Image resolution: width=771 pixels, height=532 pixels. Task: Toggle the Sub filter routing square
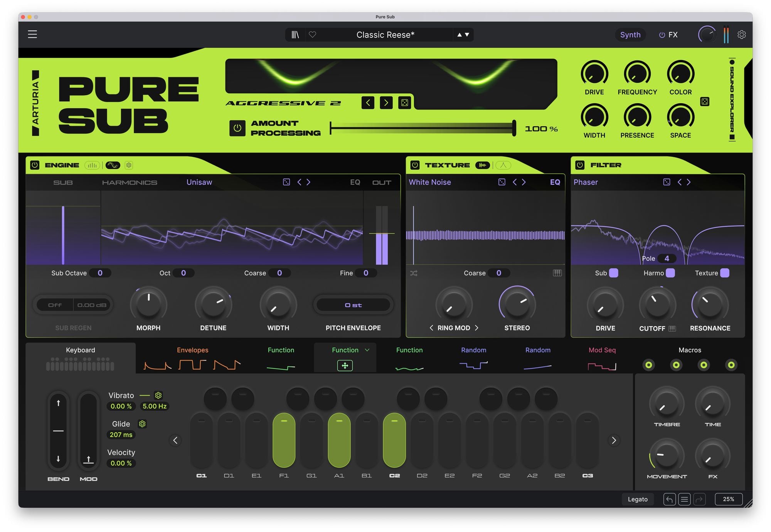point(613,273)
